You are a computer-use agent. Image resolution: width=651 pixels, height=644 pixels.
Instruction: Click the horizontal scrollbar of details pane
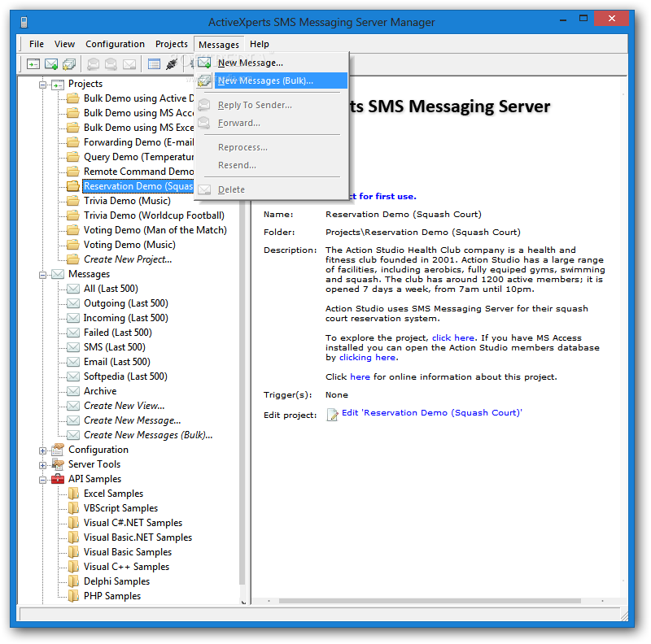point(430,601)
